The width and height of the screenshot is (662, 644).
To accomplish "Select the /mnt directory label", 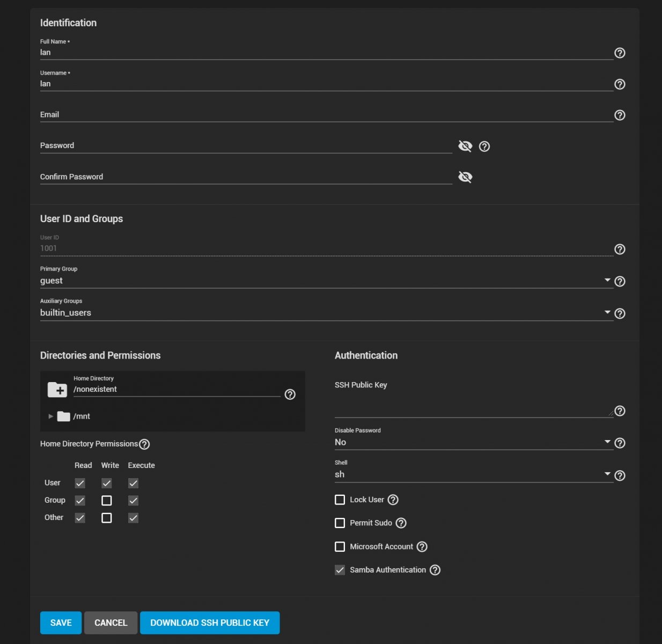I will (82, 416).
